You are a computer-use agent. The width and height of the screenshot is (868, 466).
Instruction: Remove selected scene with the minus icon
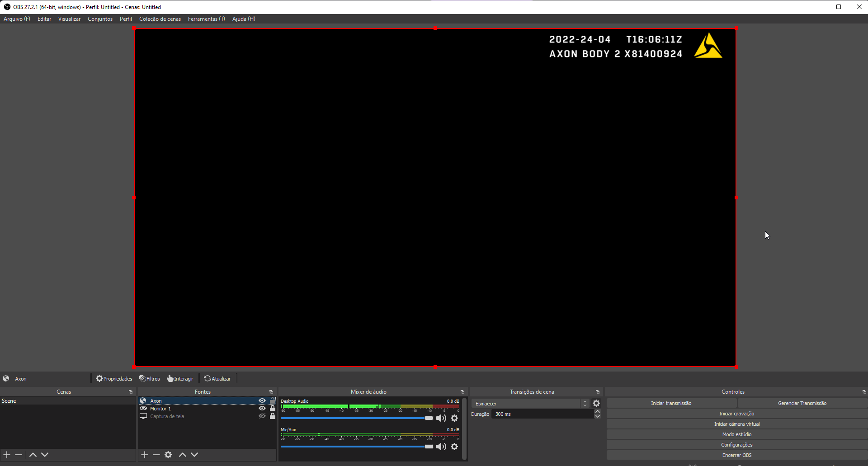[19, 455]
